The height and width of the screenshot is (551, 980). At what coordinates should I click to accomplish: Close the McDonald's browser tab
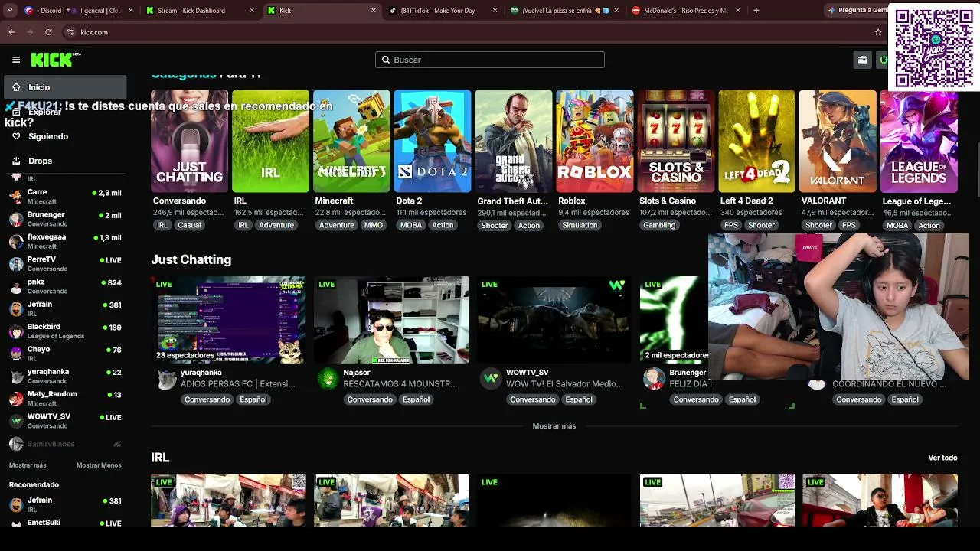click(739, 11)
